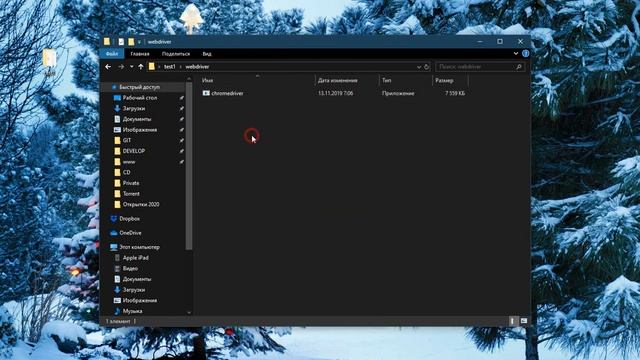Expand address bar history dropdown
640x360 pixels.
419,67
